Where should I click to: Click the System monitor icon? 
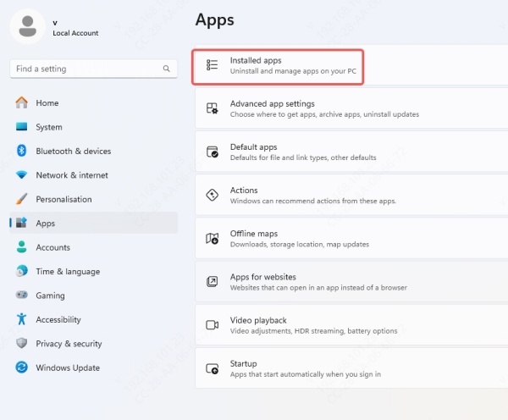point(22,127)
